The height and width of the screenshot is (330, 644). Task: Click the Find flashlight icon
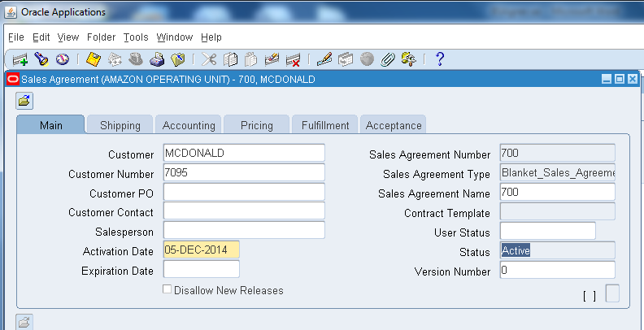(x=41, y=59)
